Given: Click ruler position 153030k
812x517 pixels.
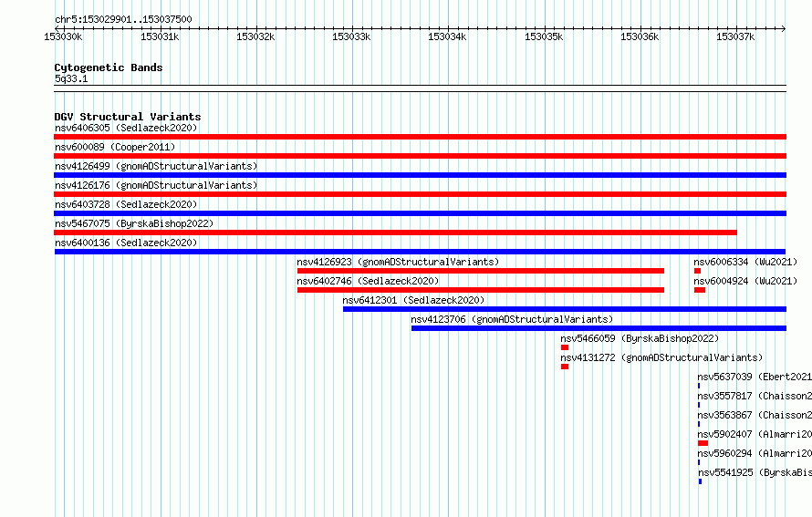Looking at the screenshot, I should pos(63,36).
